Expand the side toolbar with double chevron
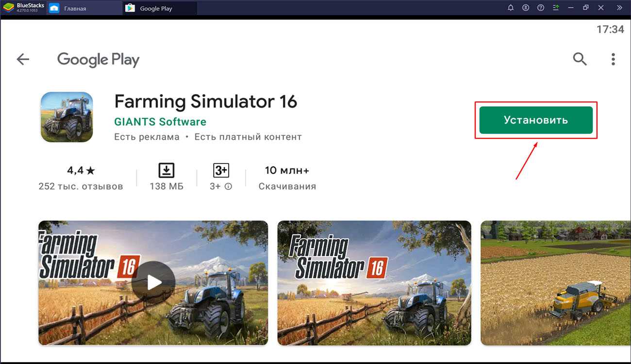Screen dimensions: 631x364 (x=619, y=8)
